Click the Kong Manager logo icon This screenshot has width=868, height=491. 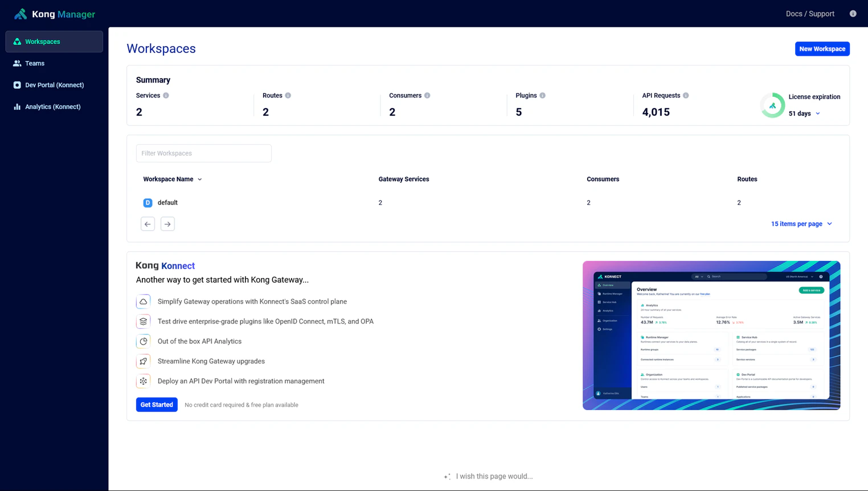tap(21, 14)
